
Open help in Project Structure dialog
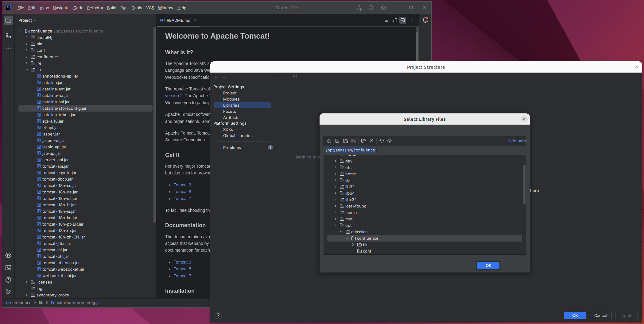point(218,315)
